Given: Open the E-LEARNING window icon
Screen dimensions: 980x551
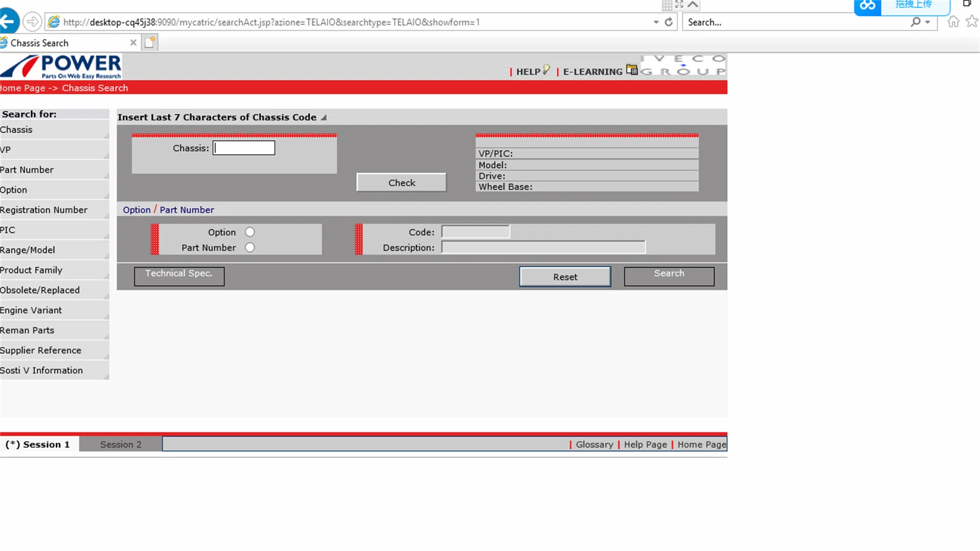Looking at the screenshot, I should click(x=632, y=70).
